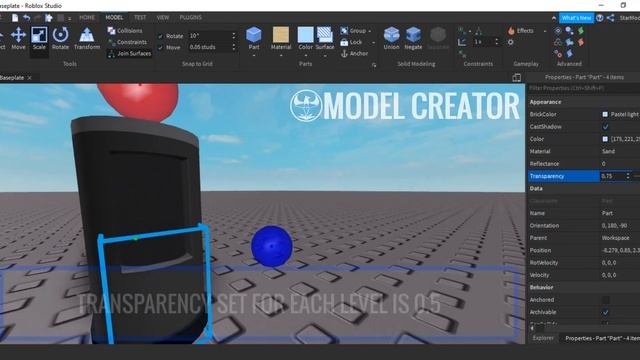Click the Parent value Workspace

tap(615, 238)
